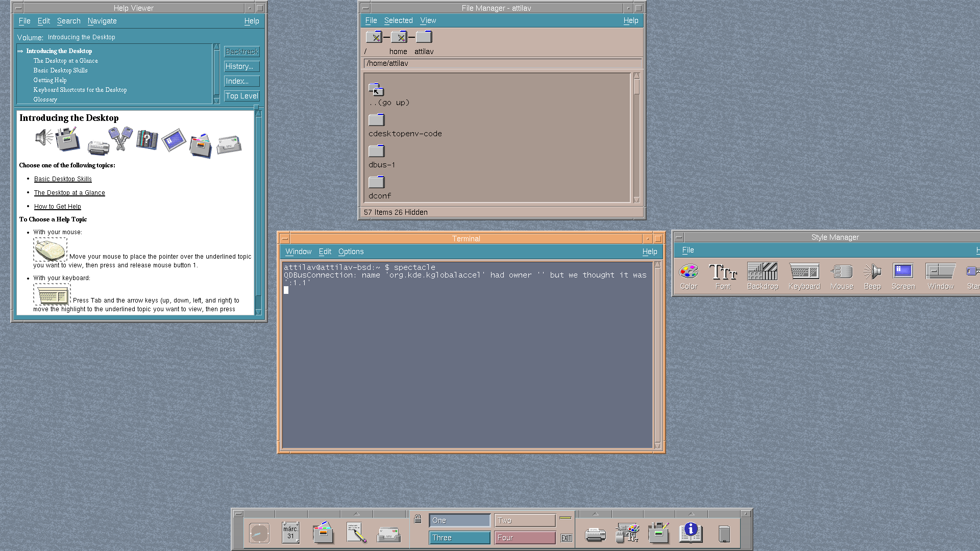Click the Font icon in Style Manager
The image size is (980, 551).
(x=723, y=272)
